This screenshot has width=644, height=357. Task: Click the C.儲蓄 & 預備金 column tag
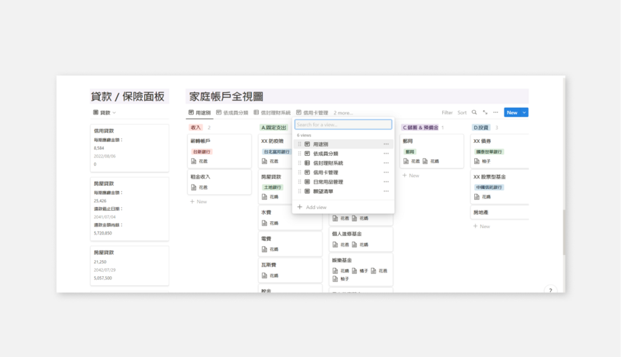click(420, 128)
